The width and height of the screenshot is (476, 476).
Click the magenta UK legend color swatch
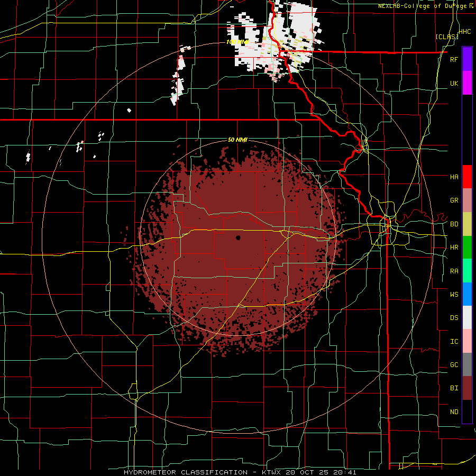467,83
